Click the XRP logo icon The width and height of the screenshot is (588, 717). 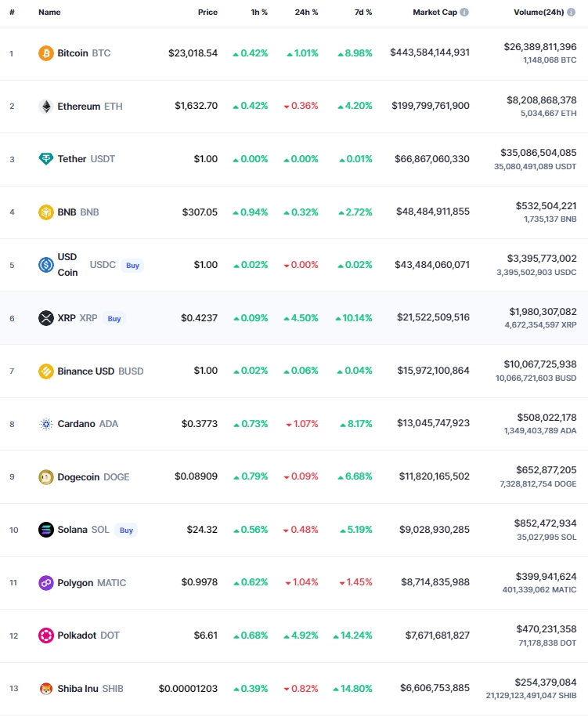45,318
